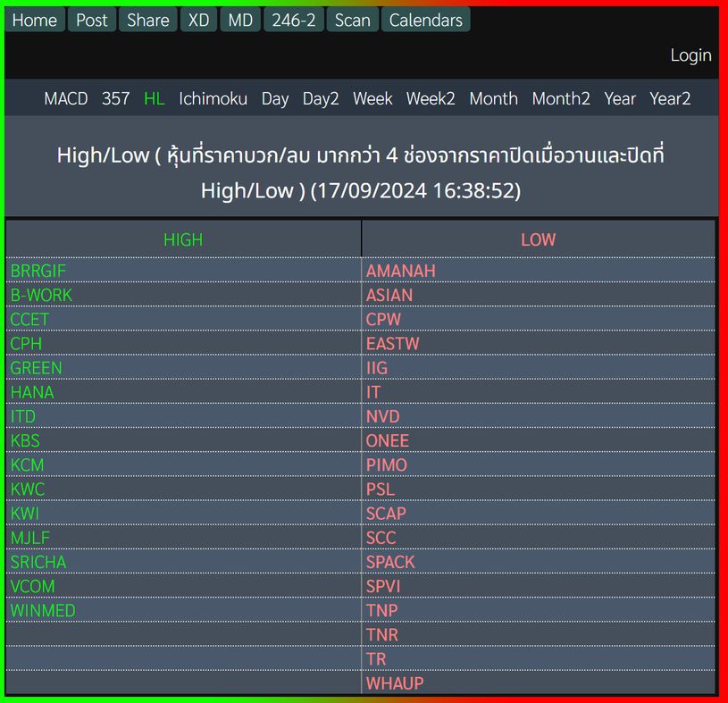Screen dimensions: 728x703
Task: Switch to the Year2 tab
Action: 670,99
